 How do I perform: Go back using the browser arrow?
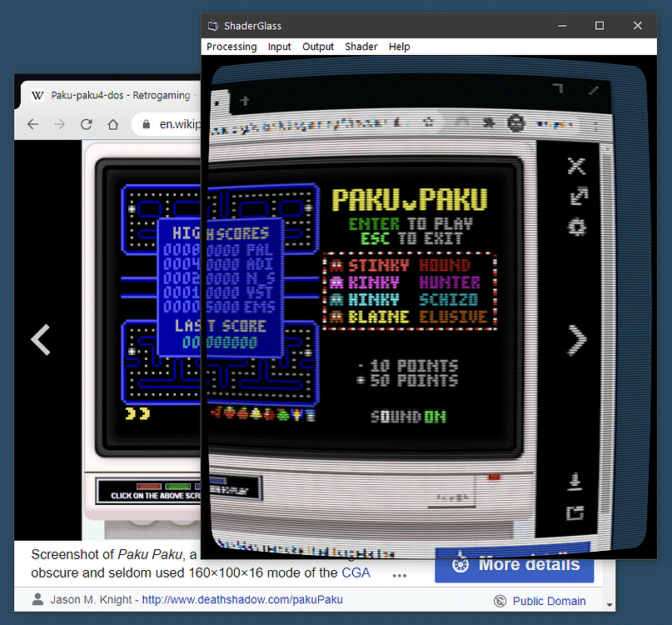(x=31, y=124)
